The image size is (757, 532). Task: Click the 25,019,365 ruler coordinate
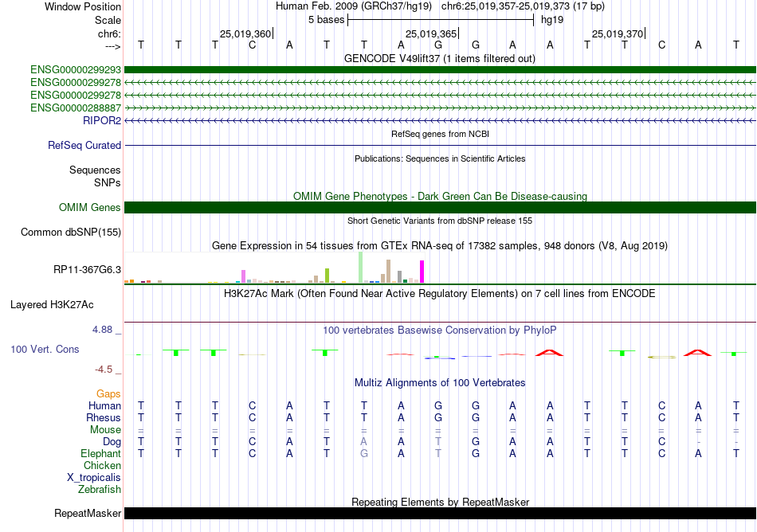point(431,33)
